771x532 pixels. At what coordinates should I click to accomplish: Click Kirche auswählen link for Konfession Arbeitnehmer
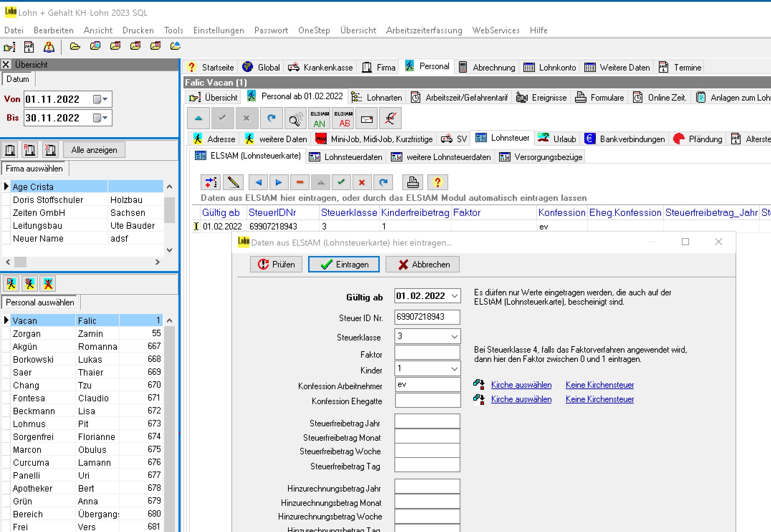pos(521,385)
